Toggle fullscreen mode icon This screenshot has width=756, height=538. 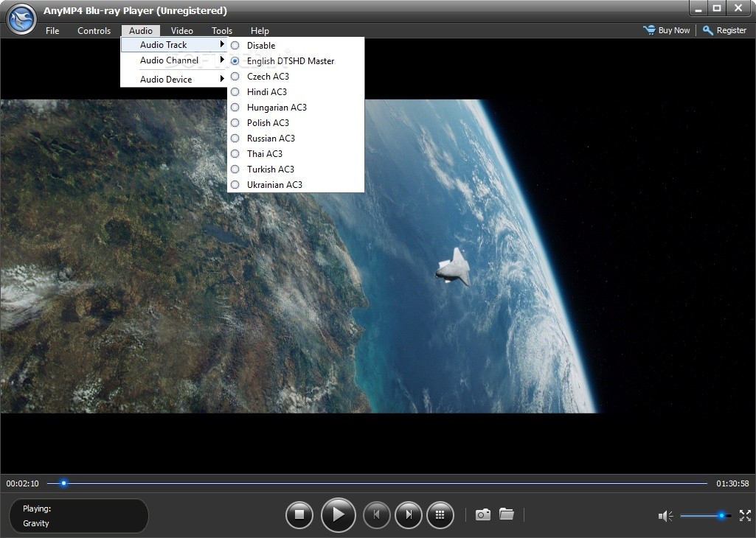745,515
